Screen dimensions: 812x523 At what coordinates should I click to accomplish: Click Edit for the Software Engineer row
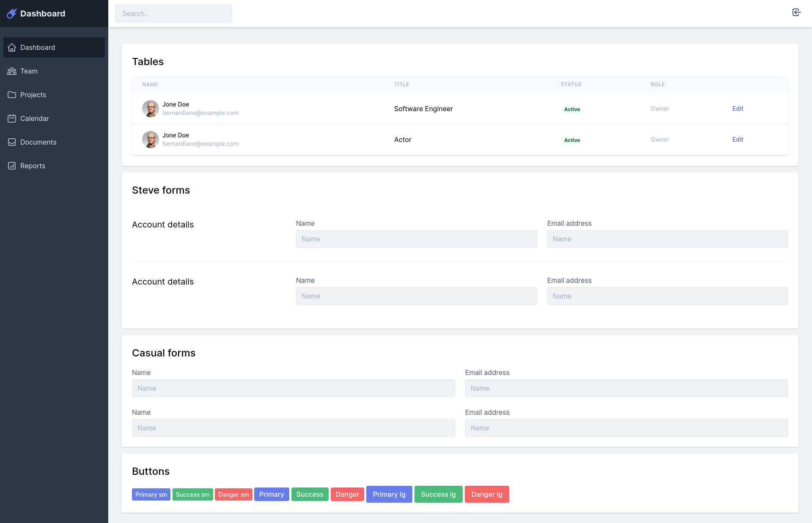737,109
